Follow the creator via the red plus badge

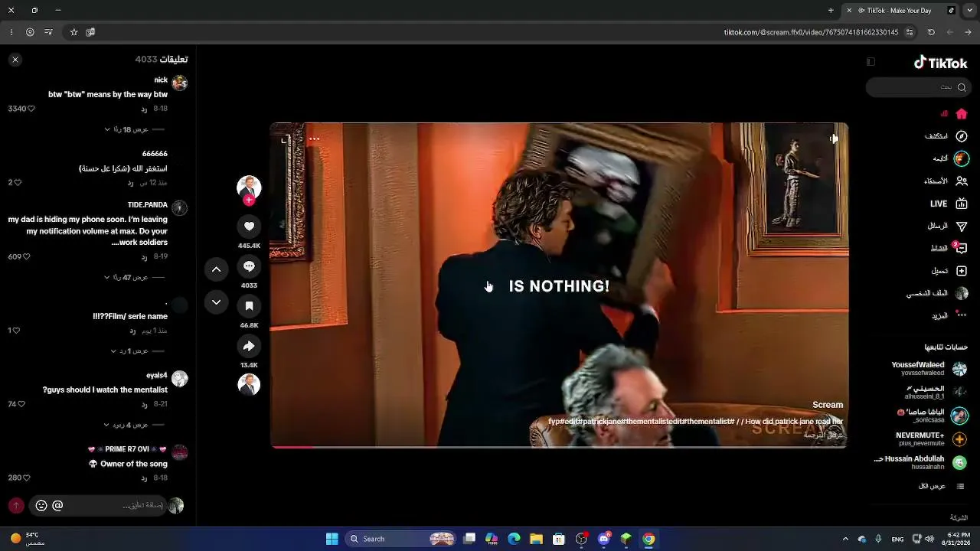[249, 201]
